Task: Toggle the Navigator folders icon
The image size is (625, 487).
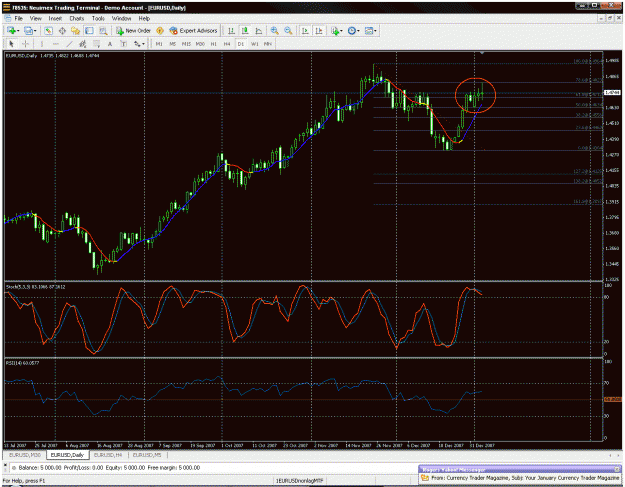Action: click(x=75, y=31)
